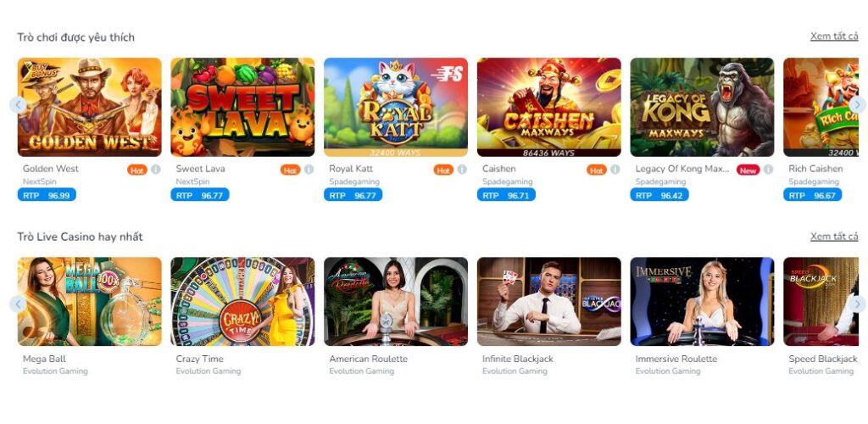Launch the Sweet Lava game thumbnail
868x424 pixels.
pyautogui.click(x=242, y=108)
